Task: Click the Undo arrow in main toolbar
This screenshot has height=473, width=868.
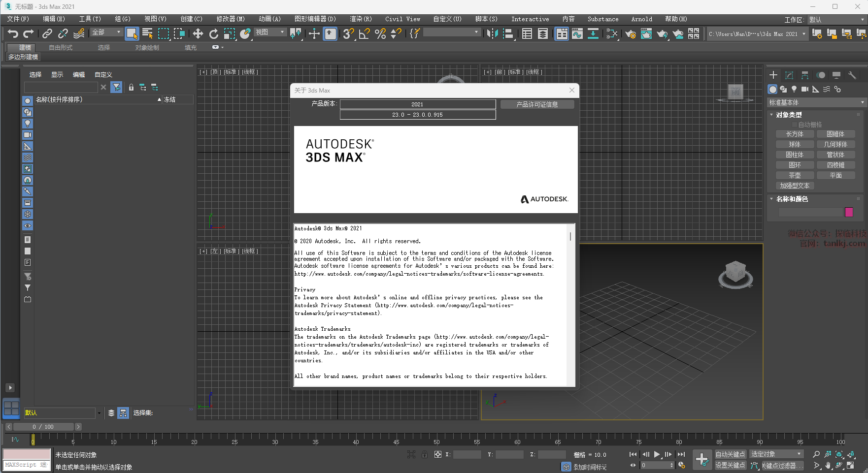Action: coord(13,33)
